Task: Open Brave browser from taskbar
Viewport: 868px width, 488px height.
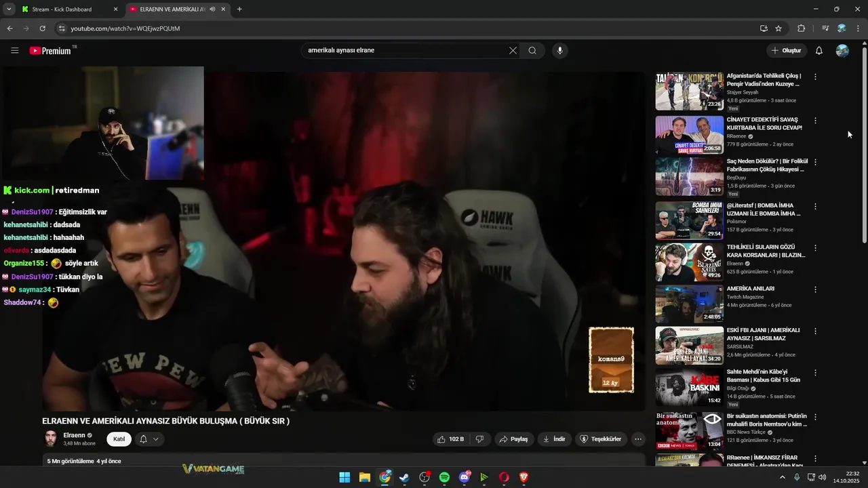Action: click(x=524, y=477)
